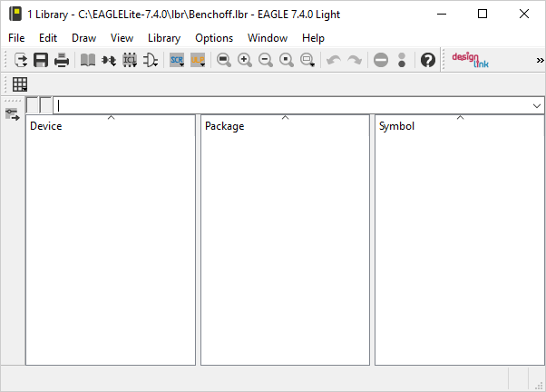
Task: Open the Library menu
Action: (163, 38)
